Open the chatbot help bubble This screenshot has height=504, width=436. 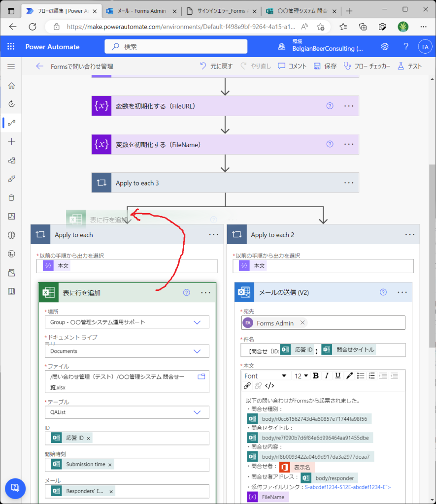point(15,488)
